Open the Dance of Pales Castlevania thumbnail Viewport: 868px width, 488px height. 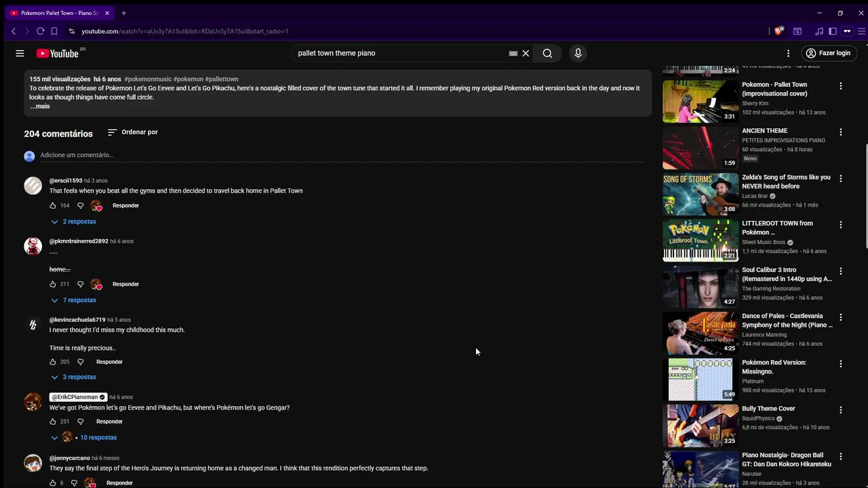click(x=701, y=333)
